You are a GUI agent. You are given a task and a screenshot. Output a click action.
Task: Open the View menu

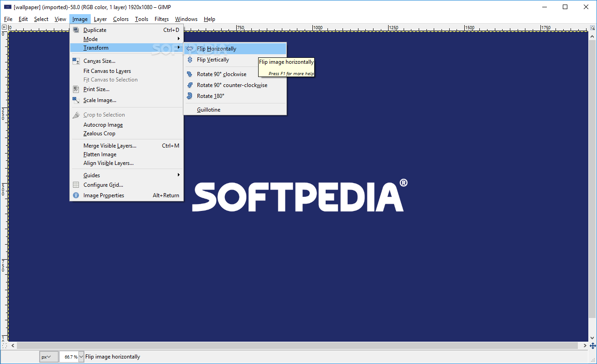(60, 19)
